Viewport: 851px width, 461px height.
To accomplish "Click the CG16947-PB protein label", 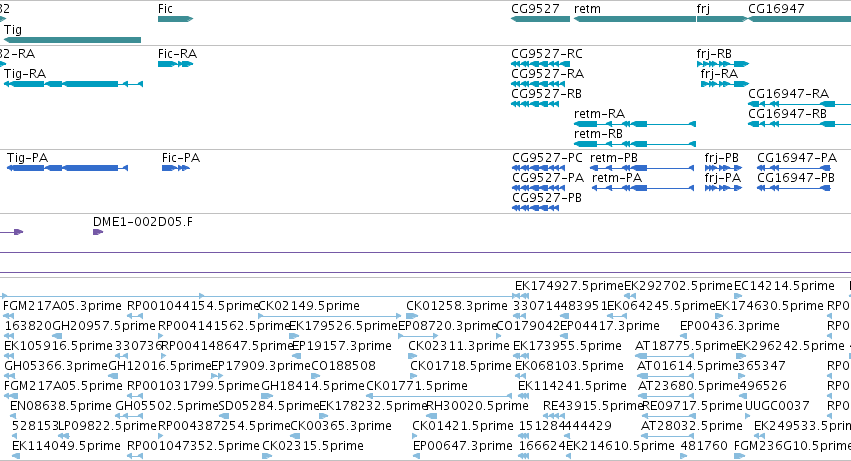I will 796,178.
